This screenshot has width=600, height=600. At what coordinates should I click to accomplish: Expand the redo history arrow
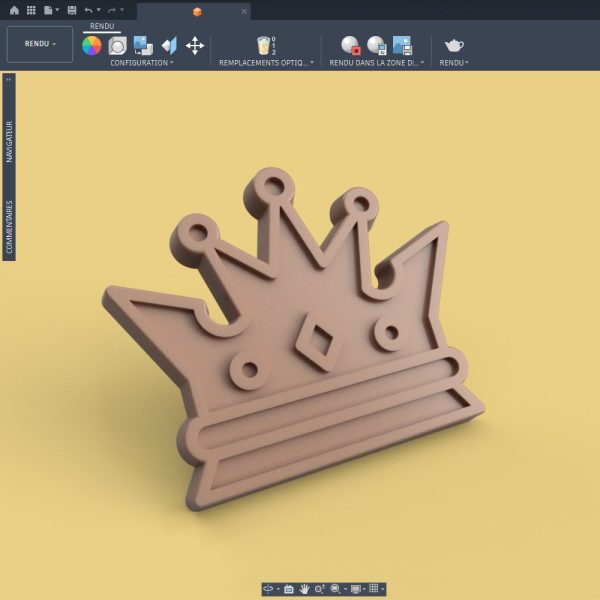122,10
